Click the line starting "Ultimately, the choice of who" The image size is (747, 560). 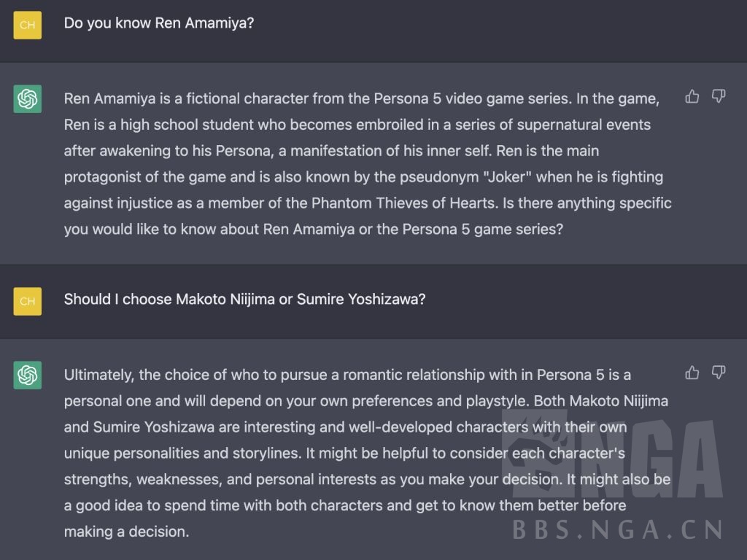(347, 375)
